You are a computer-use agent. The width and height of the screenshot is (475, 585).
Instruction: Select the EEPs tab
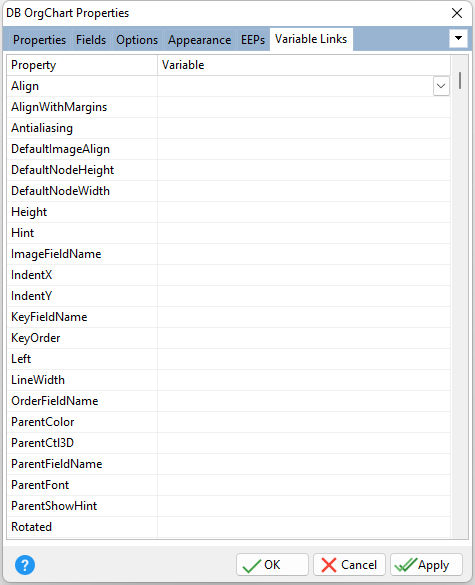click(x=253, y=40)
